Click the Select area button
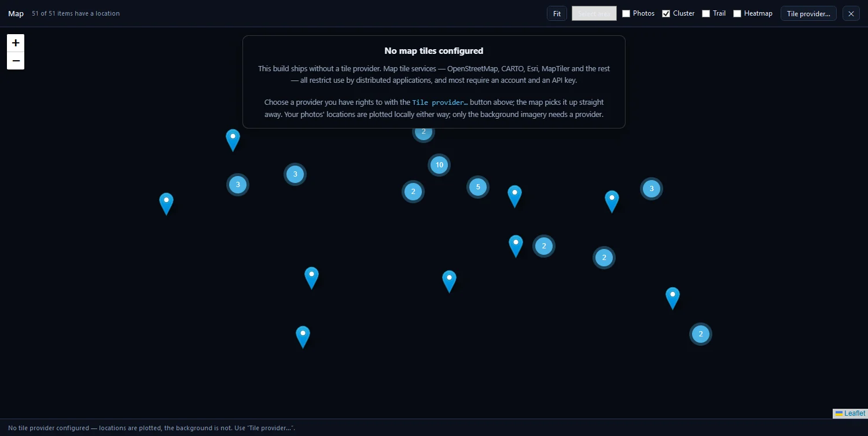868x436 pixels. [594, 13]
